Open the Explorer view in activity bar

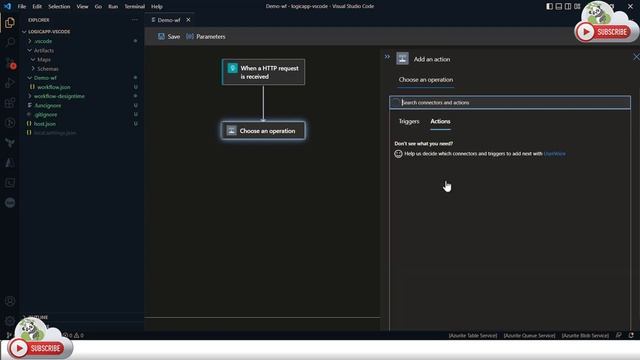click(x=10, y=22)
